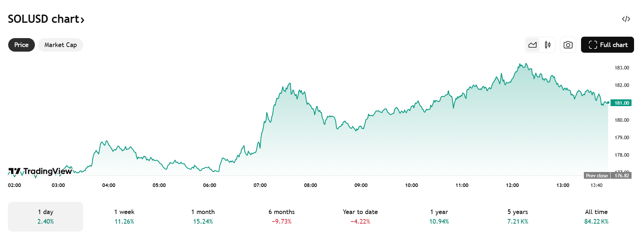
Task: Open the embed code icon
Action: point(627,19)
